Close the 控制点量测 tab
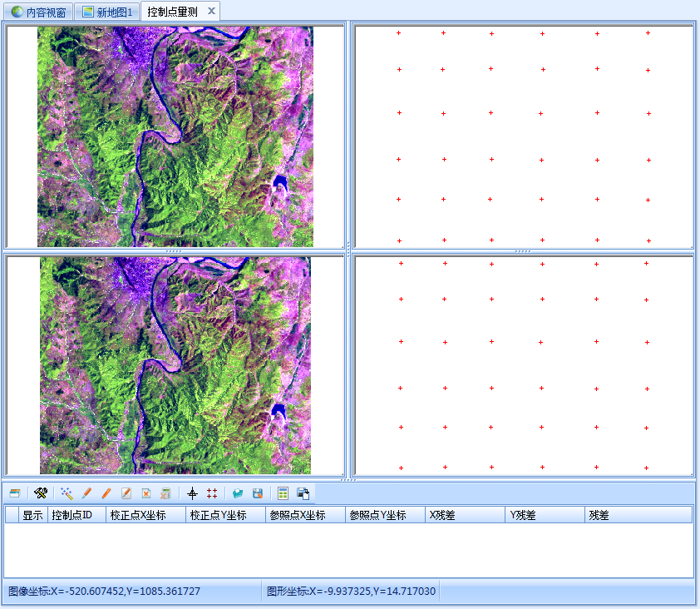The height and width of the screenshot is (609, 700). pos(211,11)
